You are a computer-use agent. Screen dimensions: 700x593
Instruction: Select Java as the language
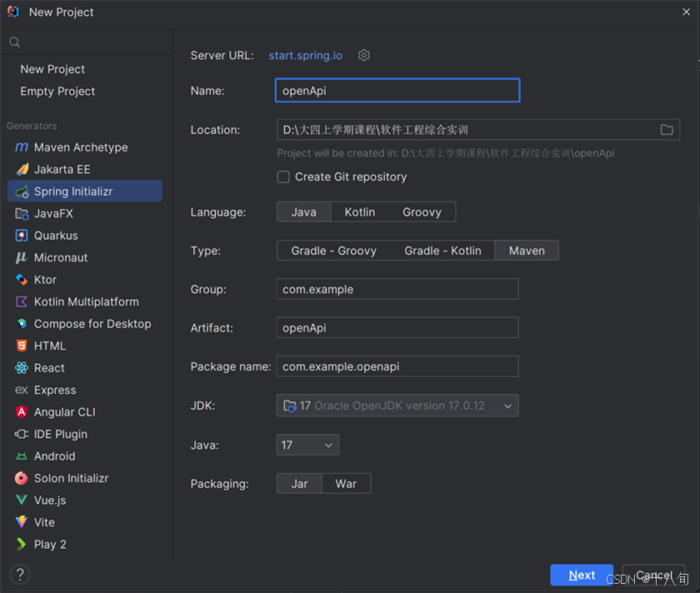[x=303, y=212]
